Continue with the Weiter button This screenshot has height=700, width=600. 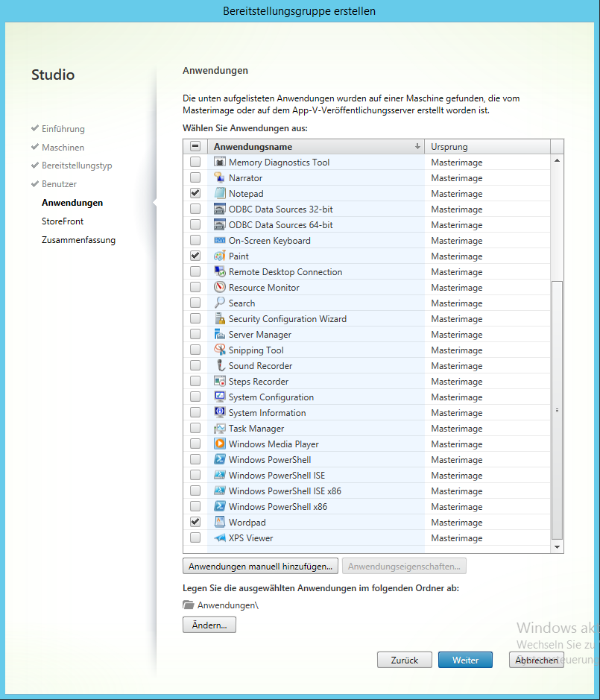point(465,660)
